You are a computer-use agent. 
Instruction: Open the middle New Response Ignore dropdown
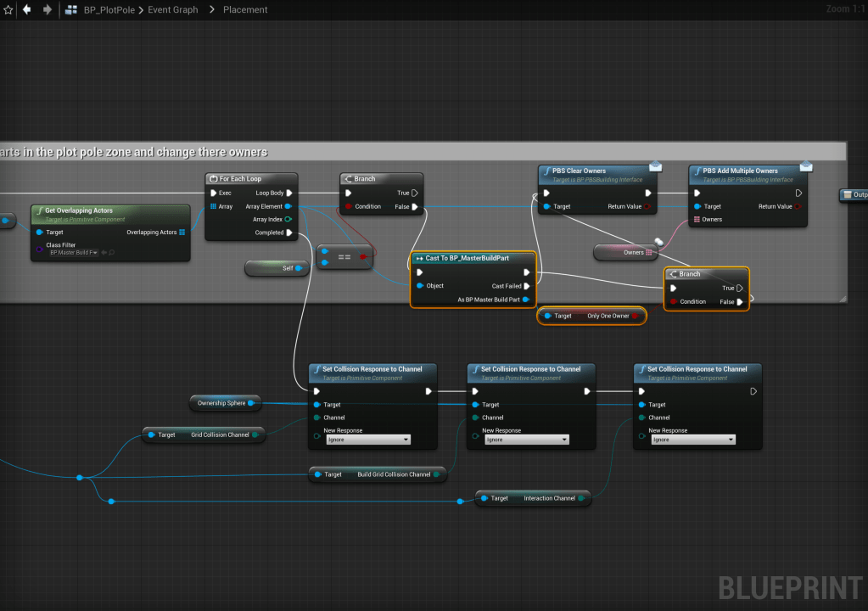[x=527, y=440]
